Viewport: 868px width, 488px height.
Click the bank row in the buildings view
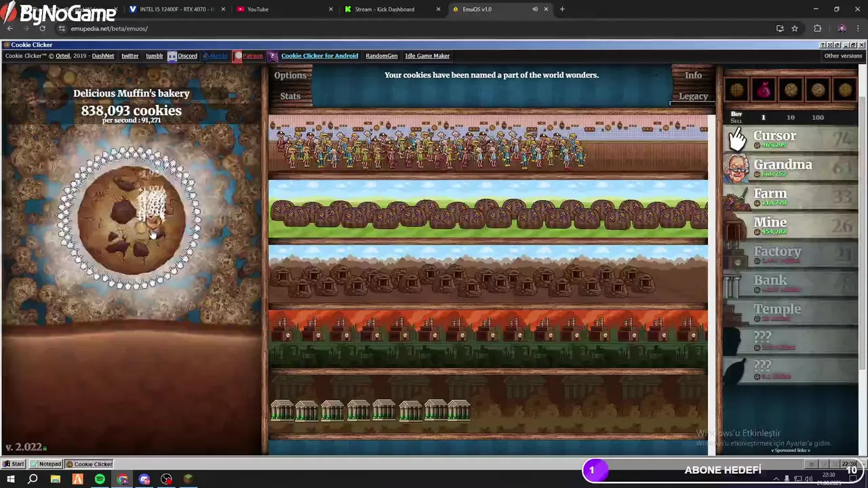[x=488, y=404]
